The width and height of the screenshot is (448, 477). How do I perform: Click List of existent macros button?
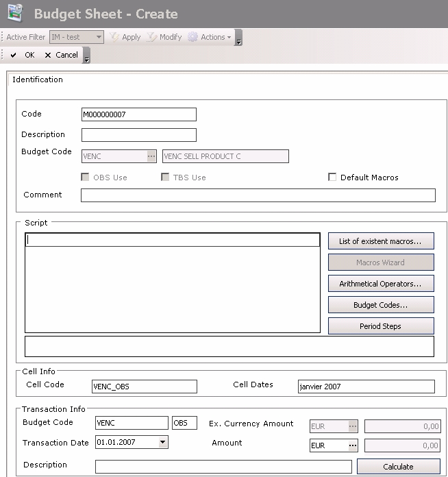click(x=381, y=241)
